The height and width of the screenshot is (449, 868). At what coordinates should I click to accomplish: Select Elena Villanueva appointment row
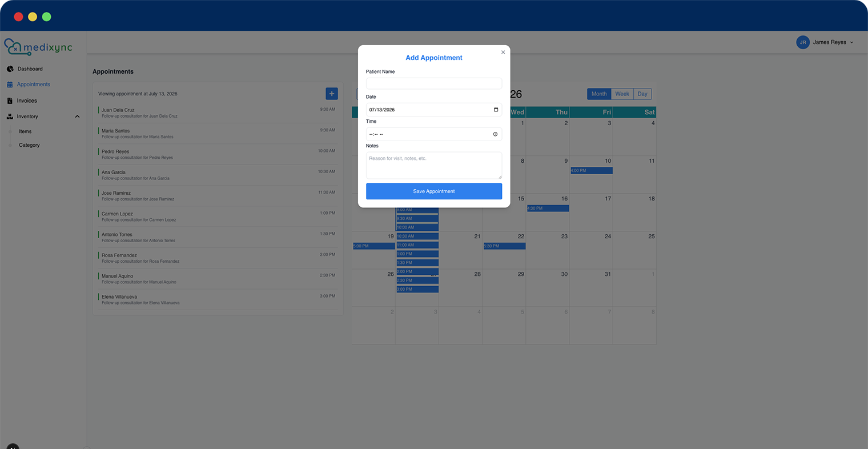tap(217, 299)
